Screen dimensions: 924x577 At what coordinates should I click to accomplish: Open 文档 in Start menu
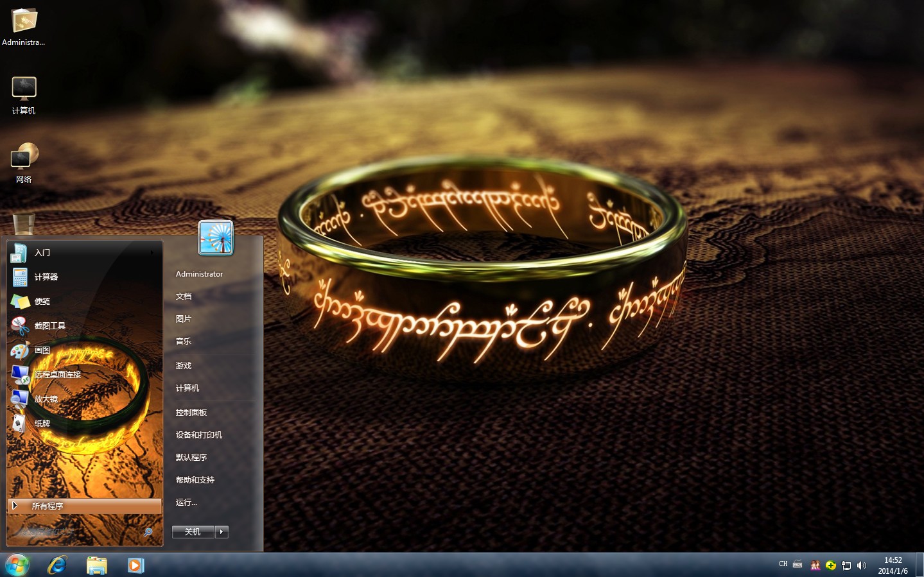pos(184,297)
